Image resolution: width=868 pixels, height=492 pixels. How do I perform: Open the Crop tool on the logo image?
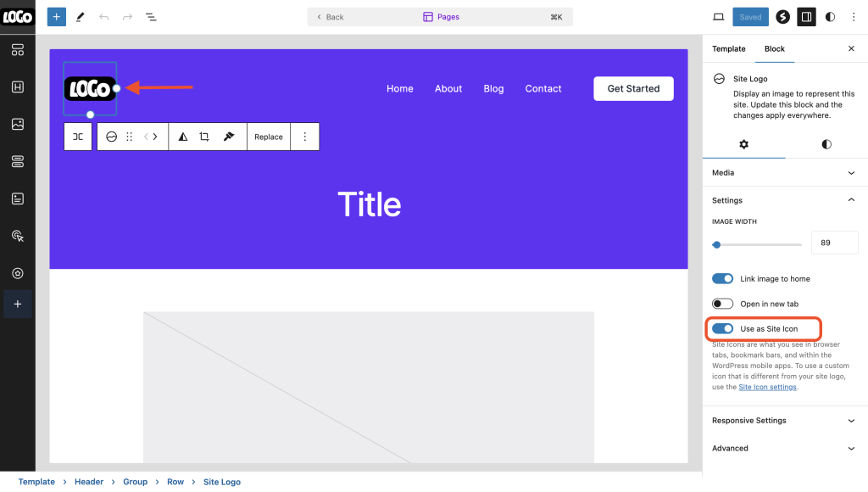click(204, 136)
